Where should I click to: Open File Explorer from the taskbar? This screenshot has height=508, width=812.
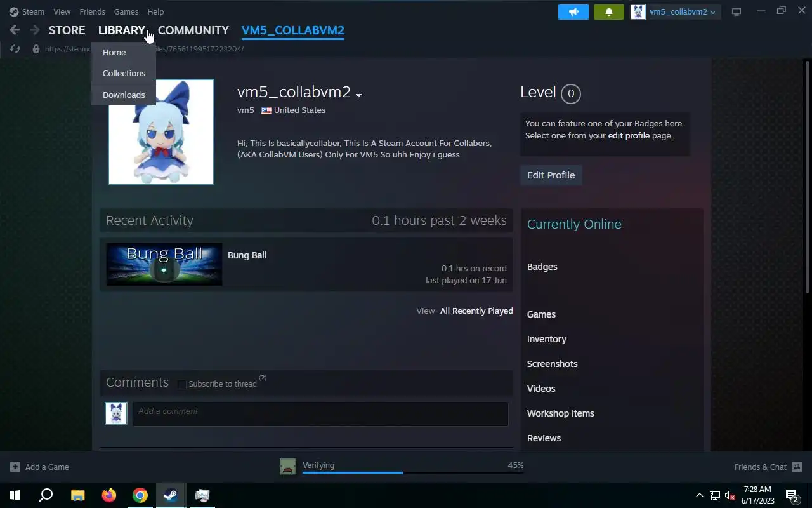[77, 495]
